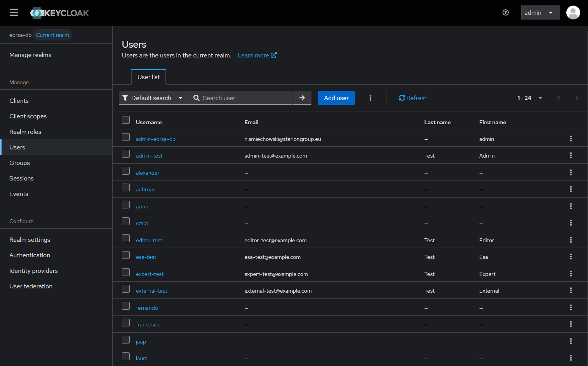
Task: Click the Username column header
Action: click(149, 122)
